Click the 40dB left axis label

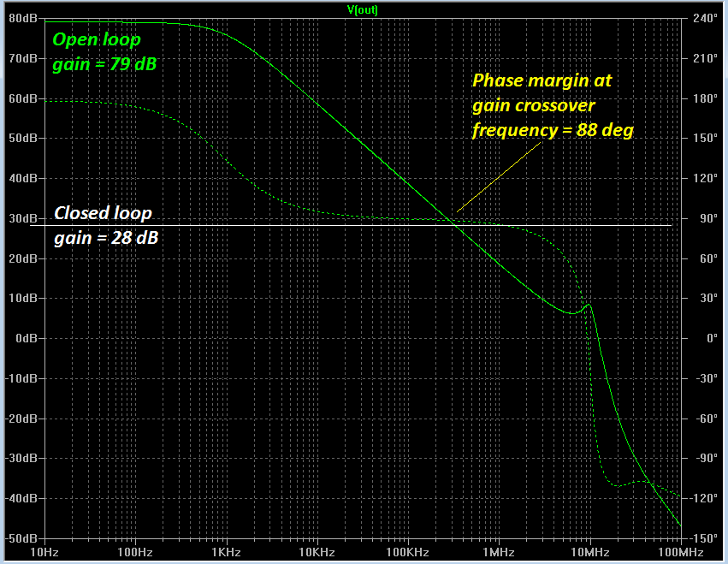(x=23, y=178)
